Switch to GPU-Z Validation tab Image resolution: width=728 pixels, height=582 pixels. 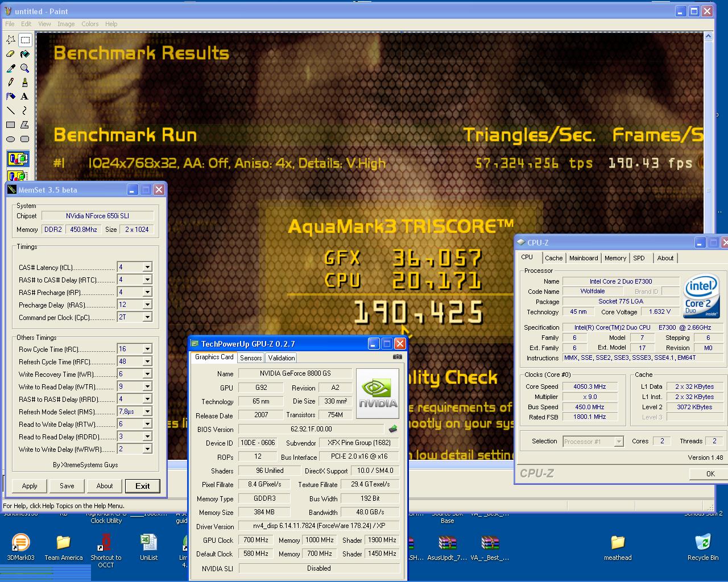point(282,358)
